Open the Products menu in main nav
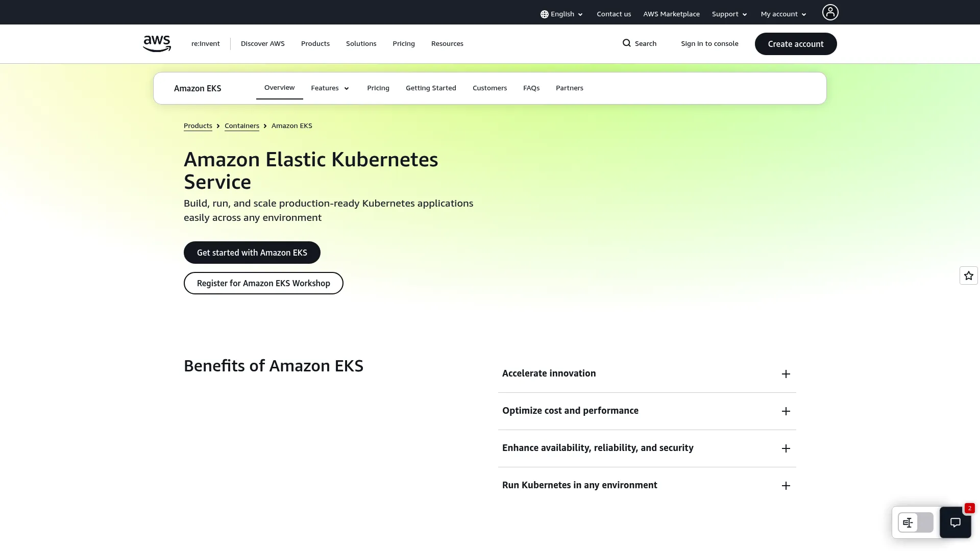 point(315,44)
